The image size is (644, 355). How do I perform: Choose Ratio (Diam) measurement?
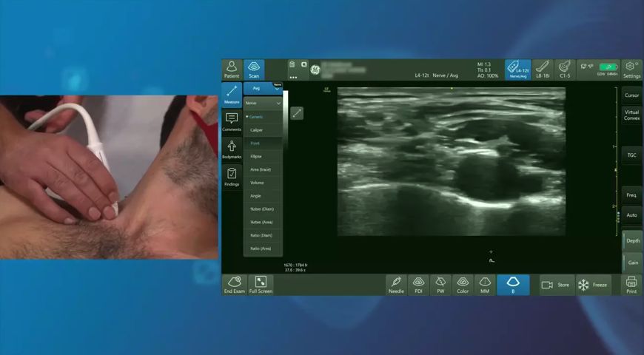[x=263, y=235]
